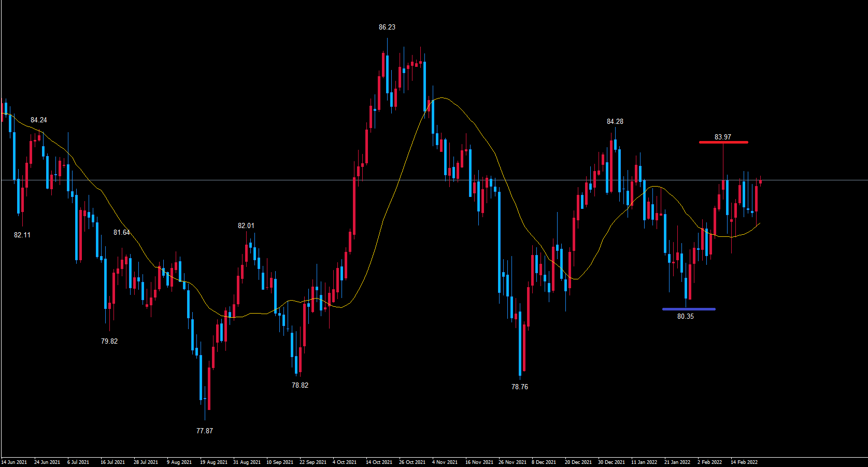Click the 83.97 resistance price label
The height and width of the screenshot is (467, 868).
(x=722, y=137)
